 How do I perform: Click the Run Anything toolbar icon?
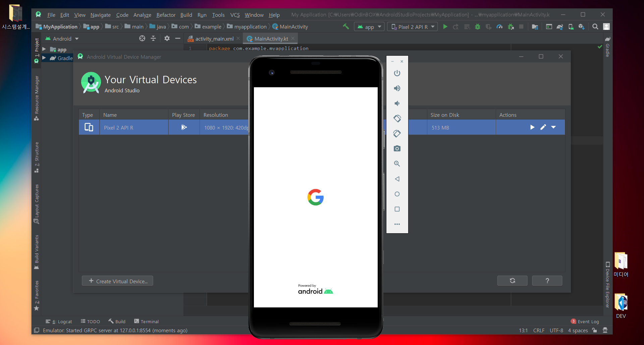[549, 27]
